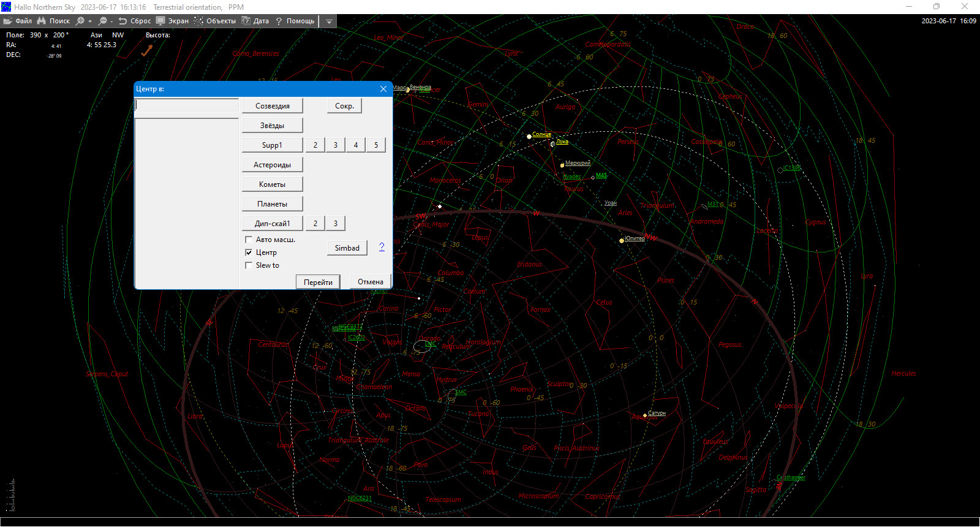
Task: Select Supp1 catalogue button 3
Action: click(336, 145)
